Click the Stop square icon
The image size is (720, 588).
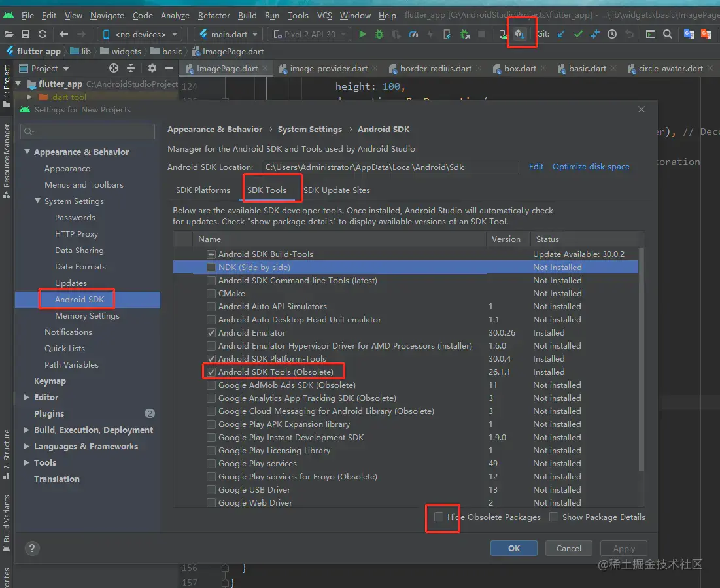(x=481, y=34)
